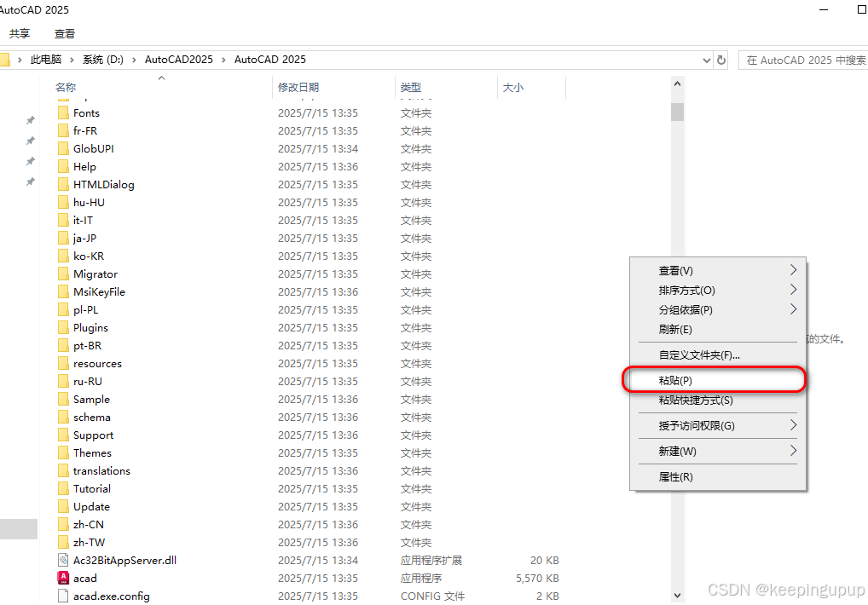This screenshot has width=868, height=605.
Task: Click the Migrator folder icon
Action: tap(63, 274)
